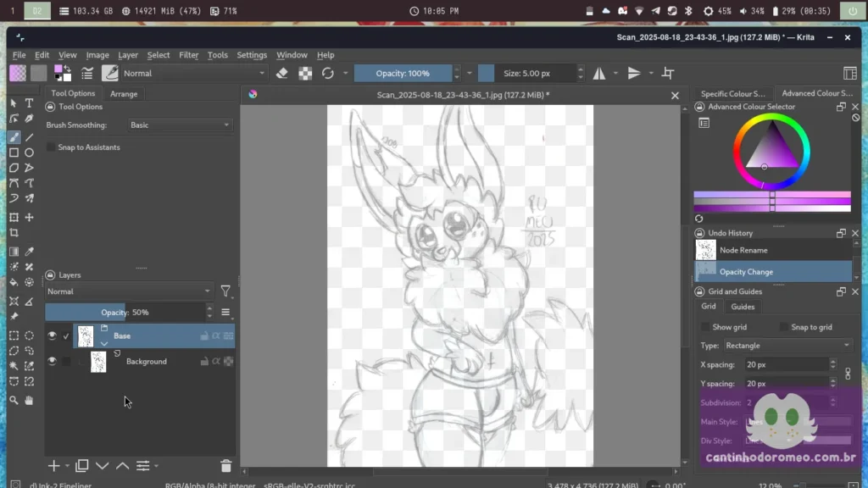Select the Transform tool
The height and width of the screenshot is (488, 868).
click(x=14, y=218)
